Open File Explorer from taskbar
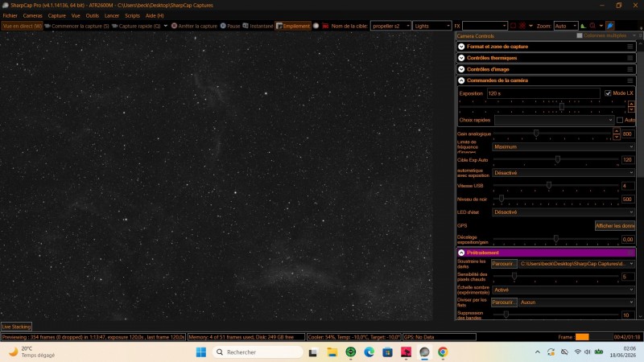The width and height of the screenshot is (644, 362). pyautogui.click(x=332, y=352)
